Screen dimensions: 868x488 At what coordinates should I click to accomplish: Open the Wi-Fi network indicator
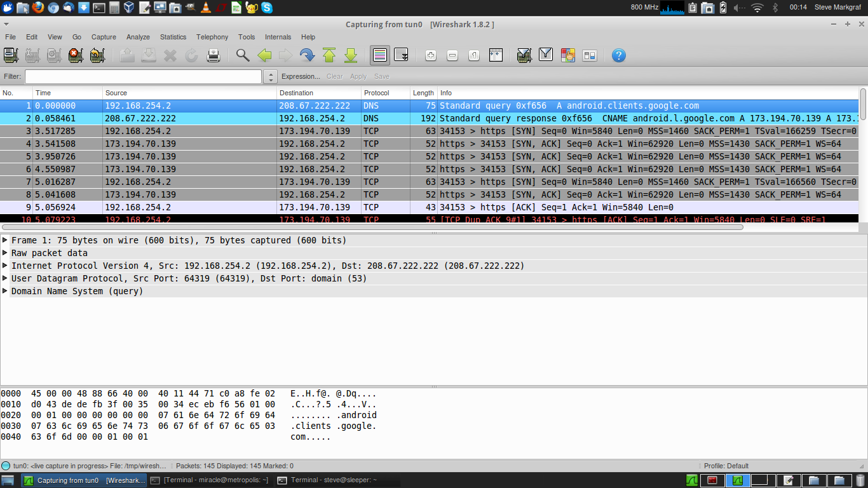(757, 8)
